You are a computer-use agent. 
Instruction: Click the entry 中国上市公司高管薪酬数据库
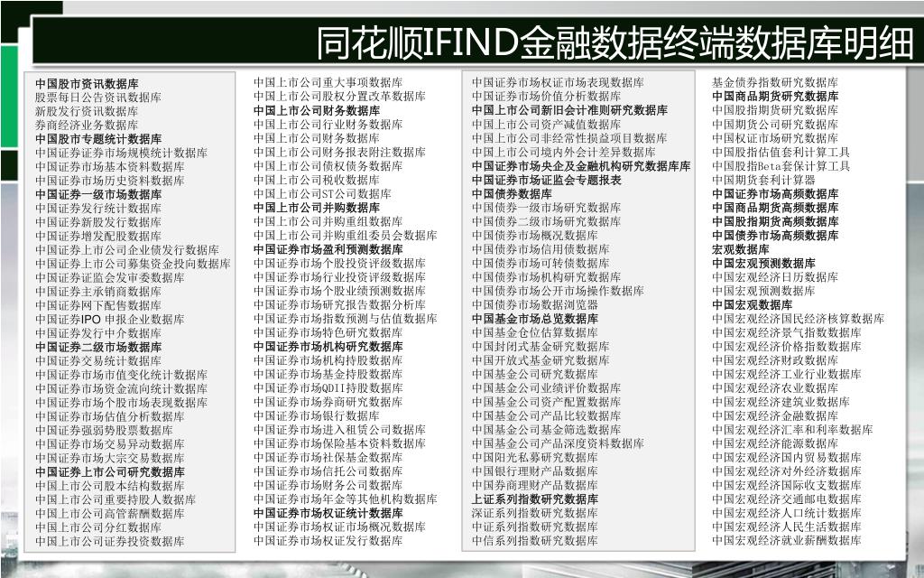109,514
